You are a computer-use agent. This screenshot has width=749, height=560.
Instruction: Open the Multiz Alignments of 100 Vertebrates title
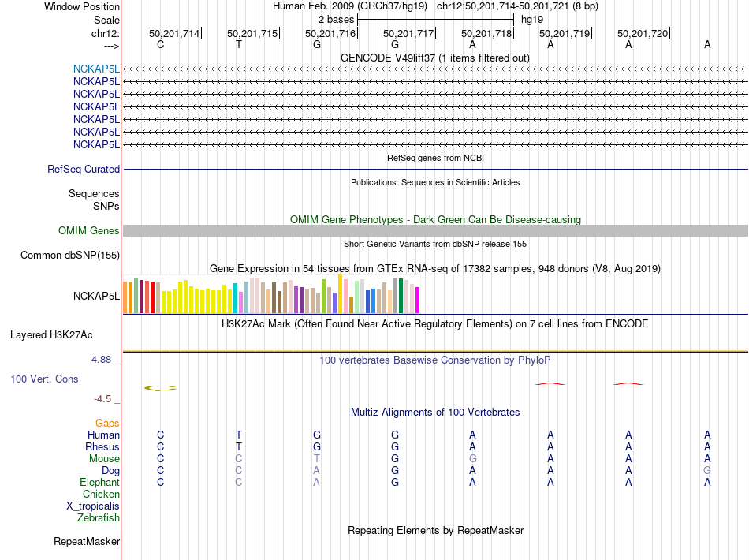[x=434, y=412]
